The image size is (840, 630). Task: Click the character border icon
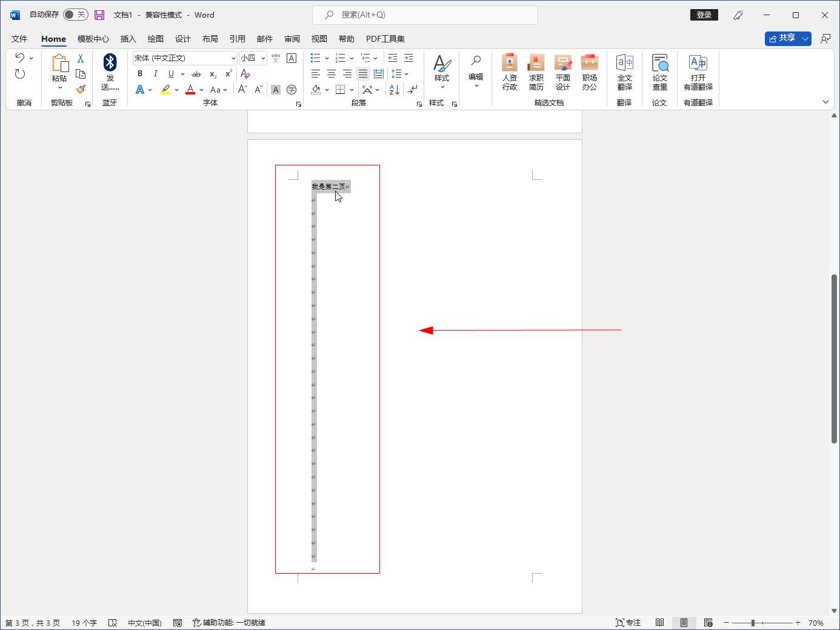[292, 58]
